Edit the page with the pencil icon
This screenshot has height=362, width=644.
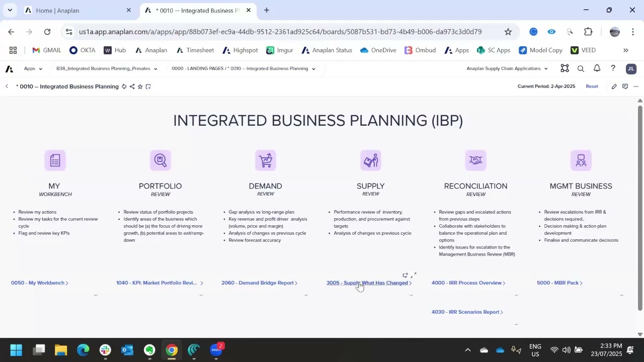(x=614, y=86)
